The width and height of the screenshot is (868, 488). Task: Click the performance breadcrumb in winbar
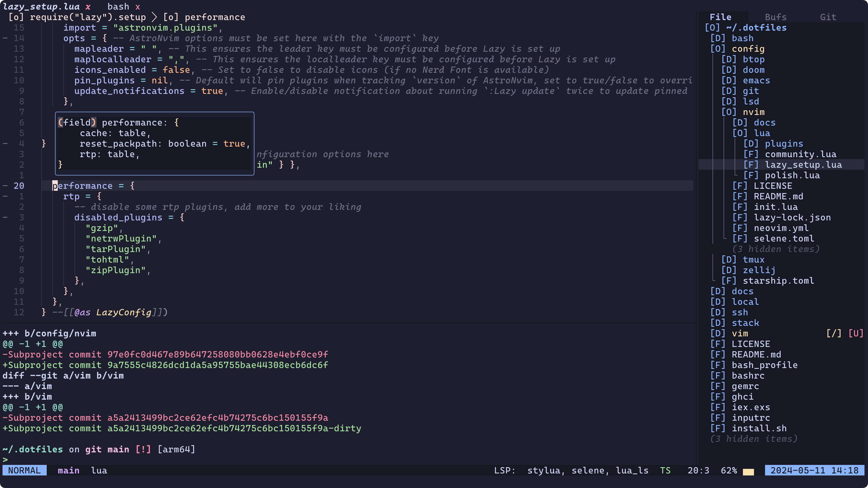pyautogui.click(x=215, y=17)
